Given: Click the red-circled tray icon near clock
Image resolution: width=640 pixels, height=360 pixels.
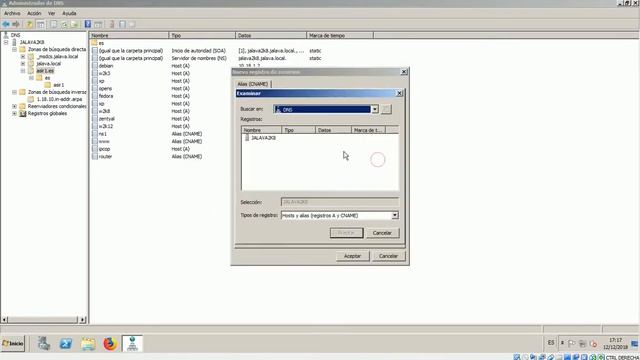Looking at the screenshot, I should [x=593, y=344].
